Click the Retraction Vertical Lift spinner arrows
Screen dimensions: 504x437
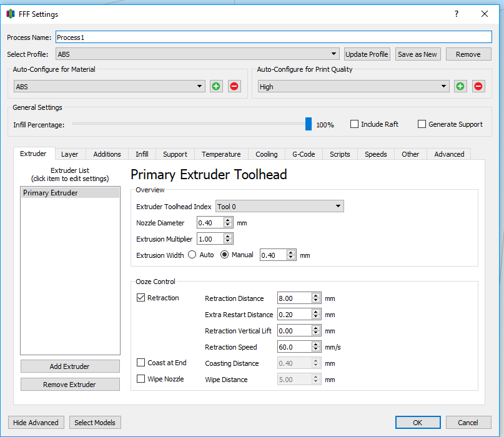coord(316,330)
